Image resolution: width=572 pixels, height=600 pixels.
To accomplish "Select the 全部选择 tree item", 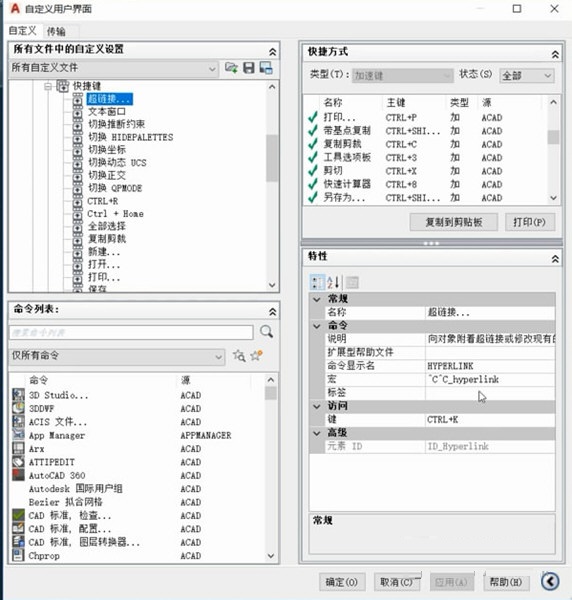I will pos(107,226).
